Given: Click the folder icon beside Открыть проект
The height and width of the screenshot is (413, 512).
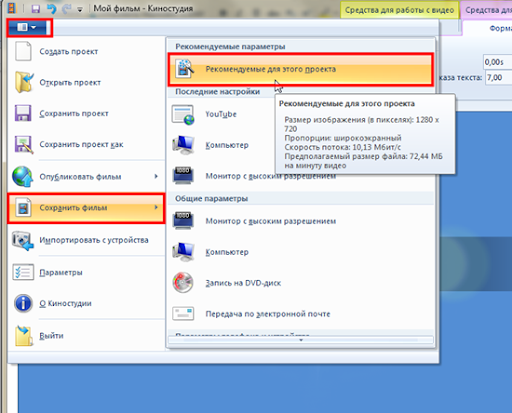Looking at the screenshot, I should pyautogui.click(x=24, y=82).
